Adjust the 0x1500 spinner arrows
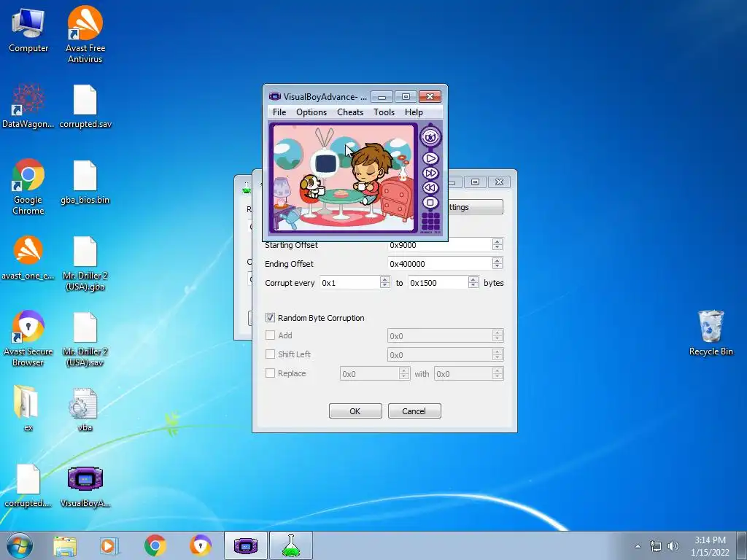Viewport: 747px width, 560px height. point(473,282)
